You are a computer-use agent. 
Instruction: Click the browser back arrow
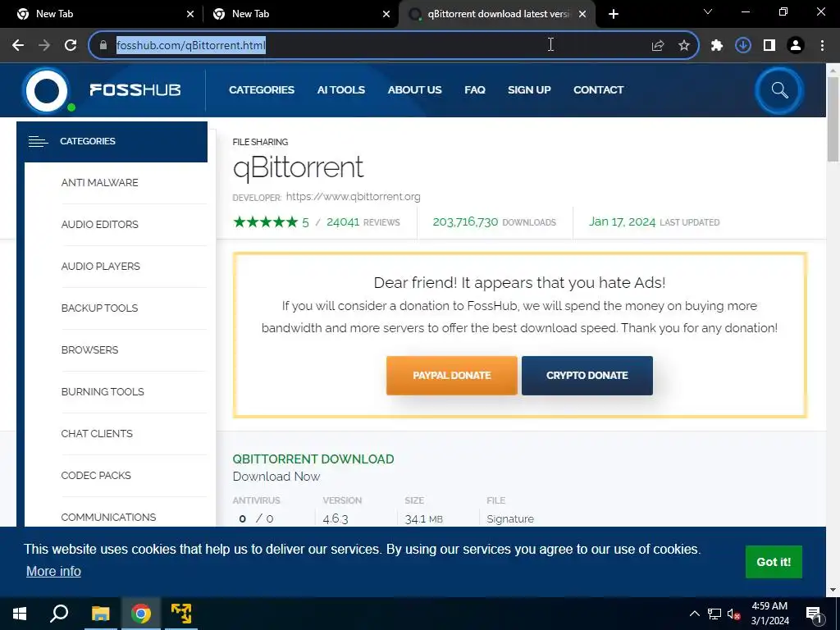point(18,45)
